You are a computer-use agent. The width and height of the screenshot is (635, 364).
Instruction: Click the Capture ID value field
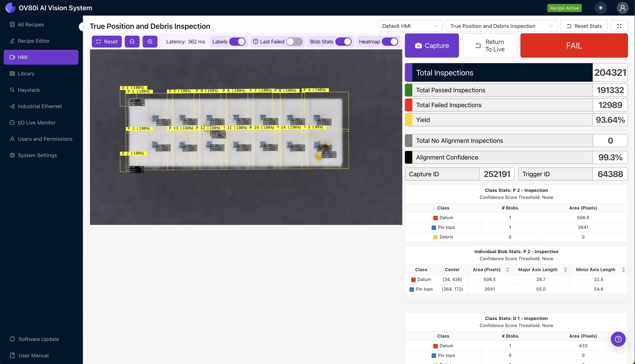pyautogui.click(x=497, y=174)
